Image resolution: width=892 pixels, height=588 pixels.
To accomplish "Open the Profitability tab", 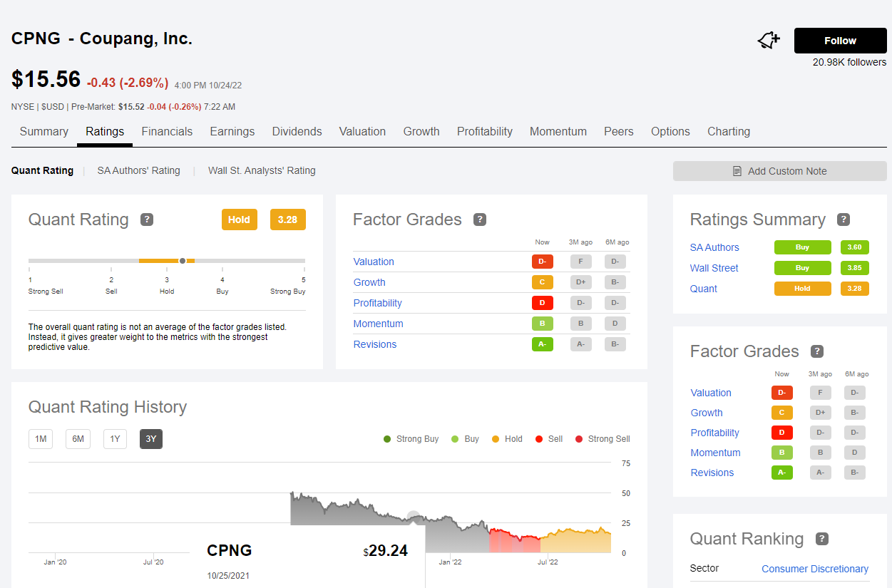I will (485, 131).
